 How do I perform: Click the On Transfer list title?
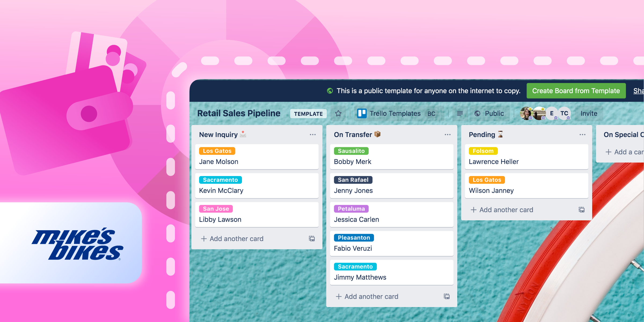click(357, 135)
